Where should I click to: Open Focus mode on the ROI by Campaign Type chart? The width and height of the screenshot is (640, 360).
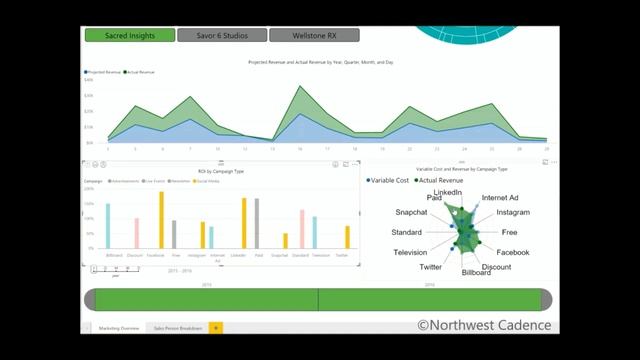coord(346,164)
